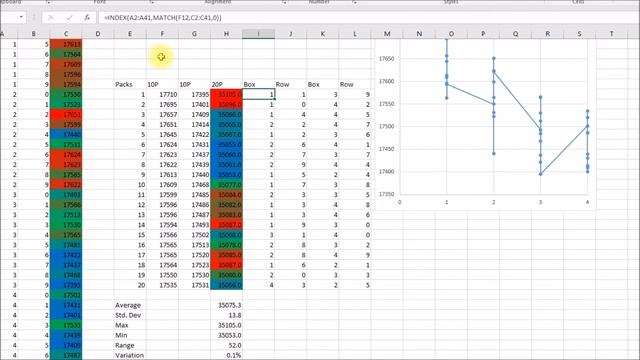Click the 'Average' label cell
The image size is (640, 360).
click(x=130, y=305)
